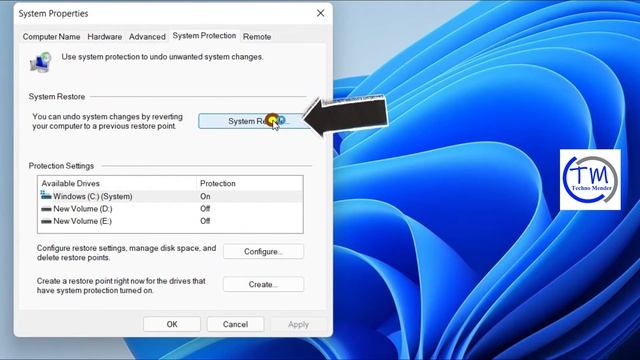Screen dimensions: 640x360
Task: Open the Remote tab
Action: point(257,37)
